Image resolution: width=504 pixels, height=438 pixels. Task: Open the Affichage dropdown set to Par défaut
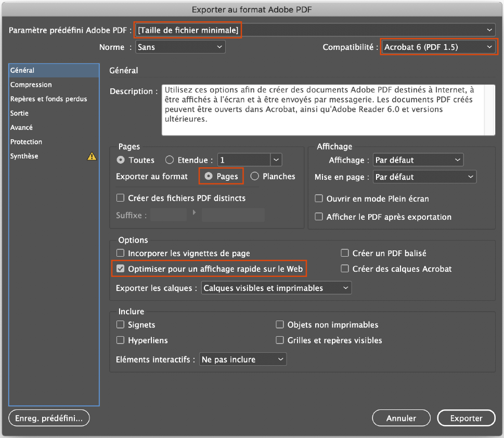point(418,160)
